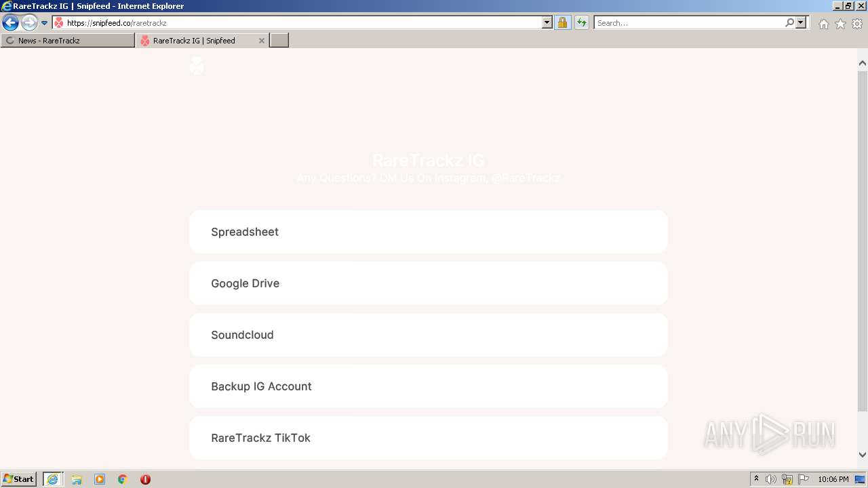Click the snipfeed.co address bar
This screenshot has width=868, height=488.
297,23
